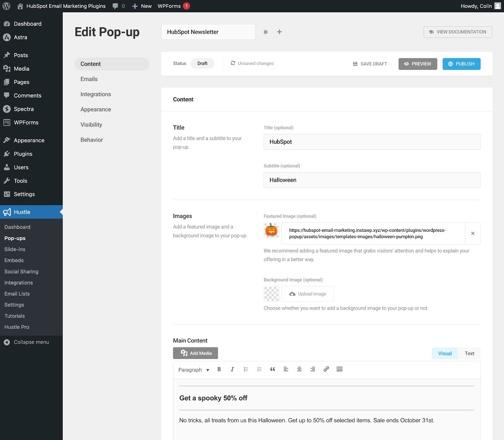Click the Subtitle field containing Halloween
Image resolution: width=504 pixels, height=440 pixels.
372,180
